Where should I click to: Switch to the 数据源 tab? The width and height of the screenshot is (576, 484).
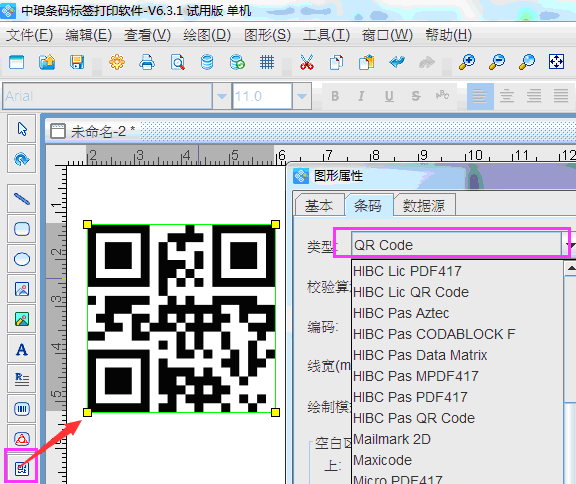tap(424, 206)
